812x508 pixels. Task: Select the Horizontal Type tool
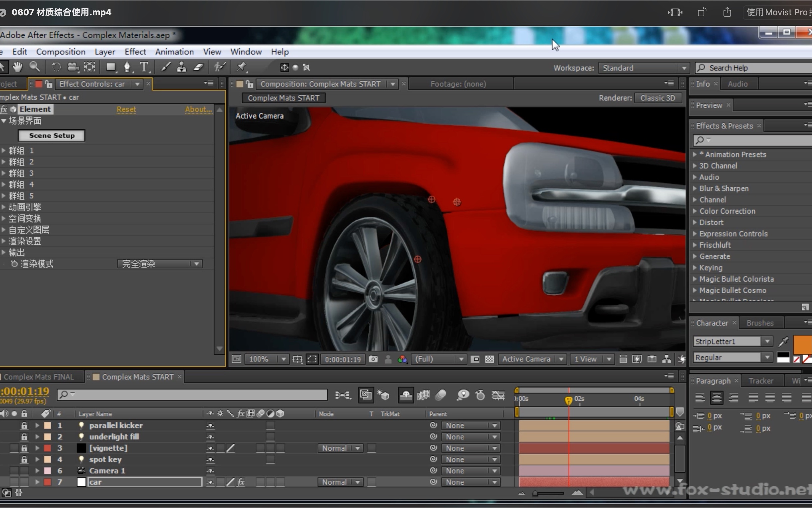tap(144, 67)
